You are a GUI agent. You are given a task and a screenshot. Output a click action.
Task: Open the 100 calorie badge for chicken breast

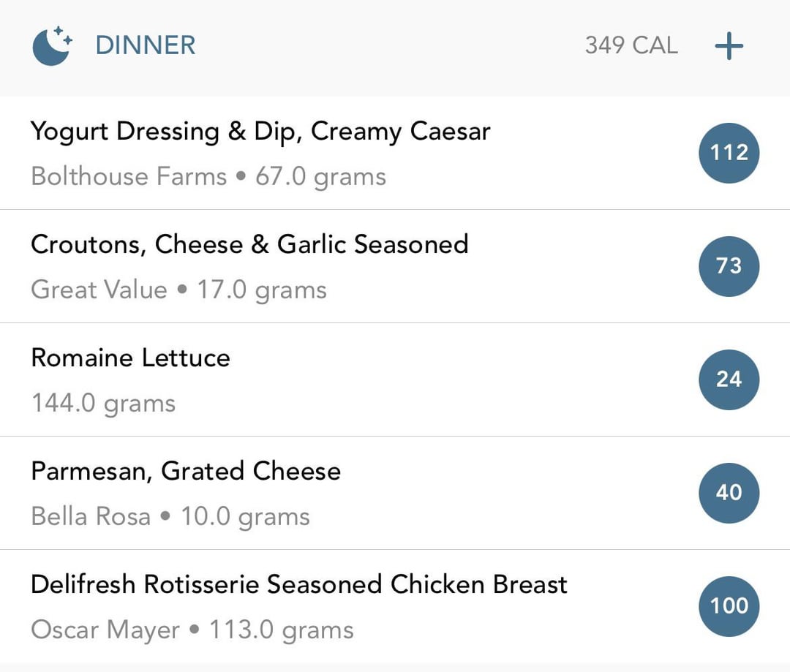coord(729,606)
